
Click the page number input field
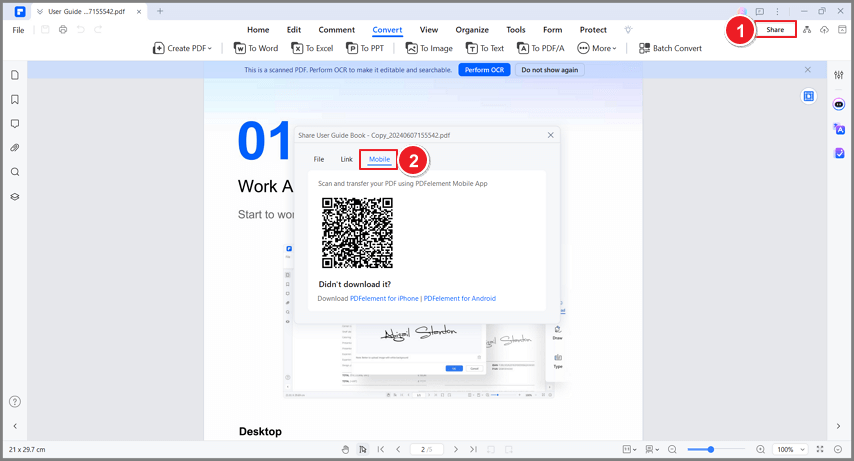point(426,450)
